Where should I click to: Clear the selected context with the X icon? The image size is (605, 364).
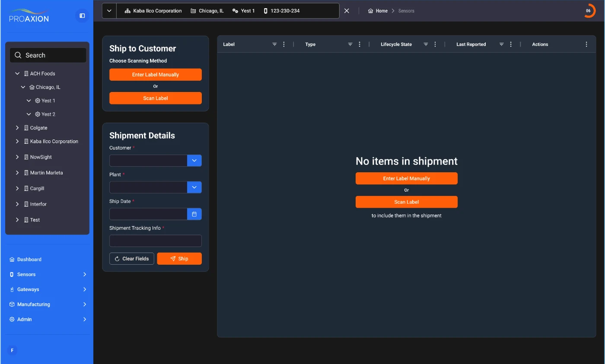point(347,11)
